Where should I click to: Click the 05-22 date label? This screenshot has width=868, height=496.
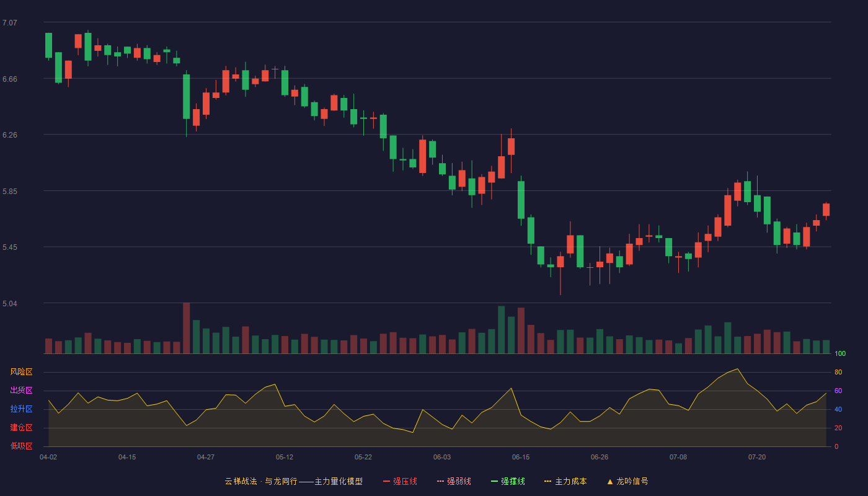(363, 457)
